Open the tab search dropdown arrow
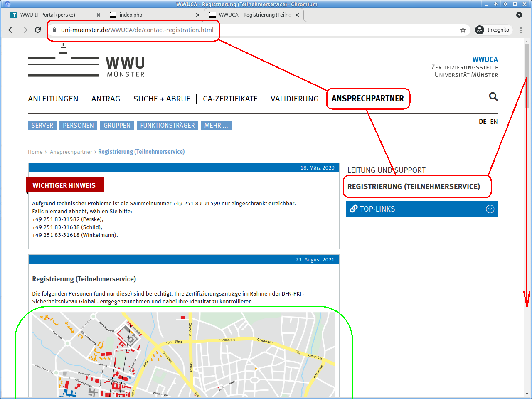This screenshot has width=532, height=399. pyautogui.click(x=519, y=15)
